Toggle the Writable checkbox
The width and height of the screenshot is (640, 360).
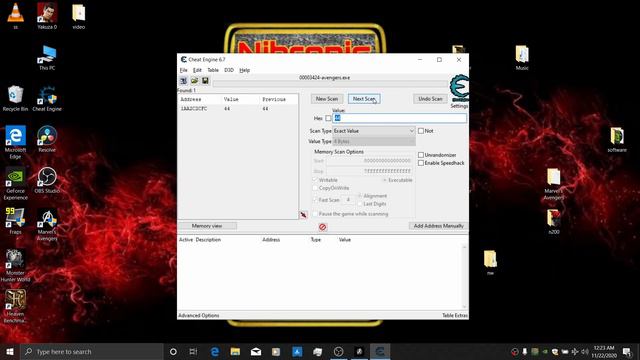[315, 180]
